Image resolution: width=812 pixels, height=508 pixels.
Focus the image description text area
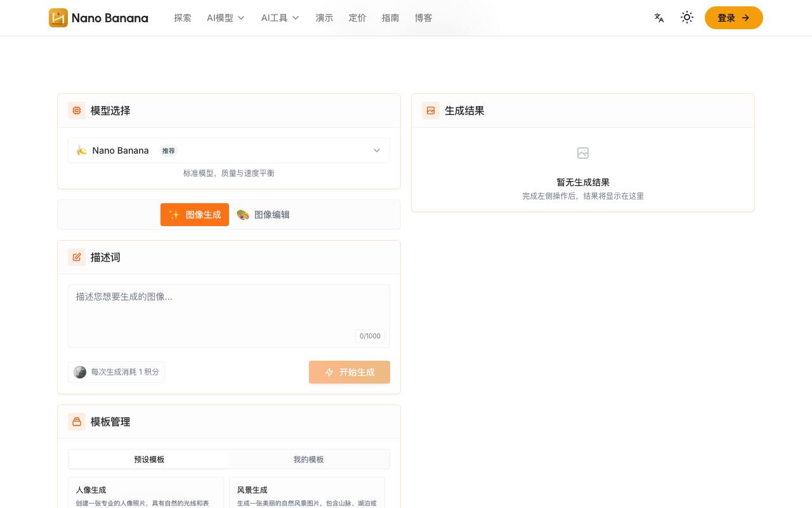click(229, 316)
